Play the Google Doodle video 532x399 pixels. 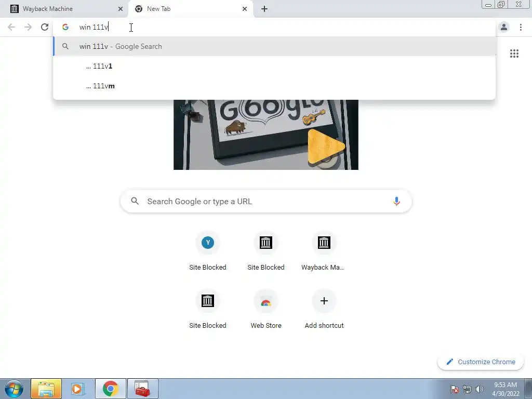pyautogui.click(x=326, y=147)
